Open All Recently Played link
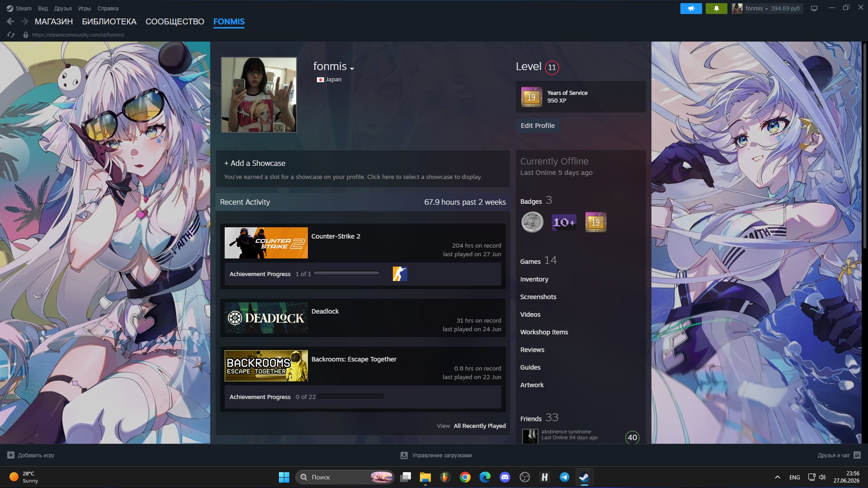Screen dimensions: 868x488 tap(480, 426)
